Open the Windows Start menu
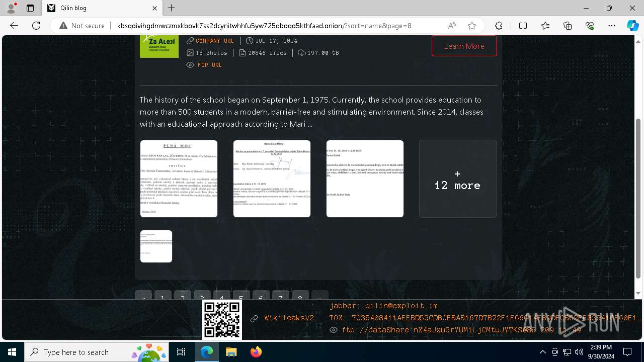The height and width of the screenshot is (362, 644). pyautogui.click(x=12, y=352)
